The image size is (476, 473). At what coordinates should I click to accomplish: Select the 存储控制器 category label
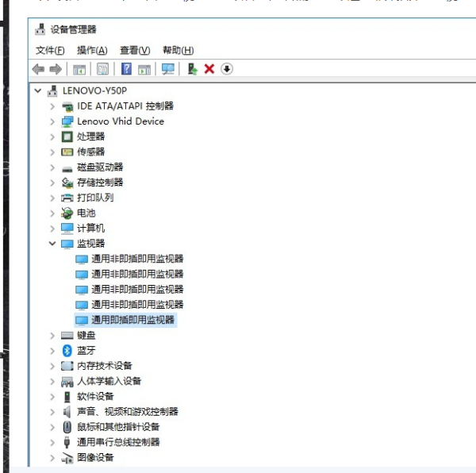[100, 183]
